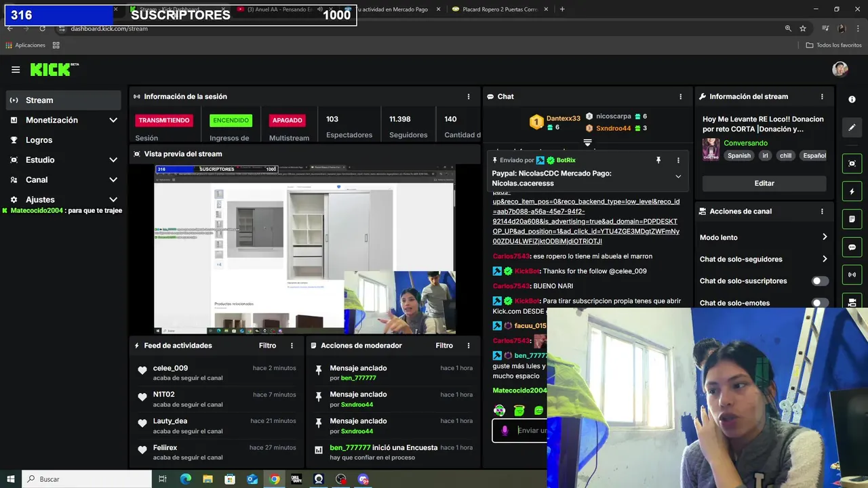The image size is (868, 488).
Task: Click Dantexx33 in the chat leaderboard
Action: click(x=564, y=119)
